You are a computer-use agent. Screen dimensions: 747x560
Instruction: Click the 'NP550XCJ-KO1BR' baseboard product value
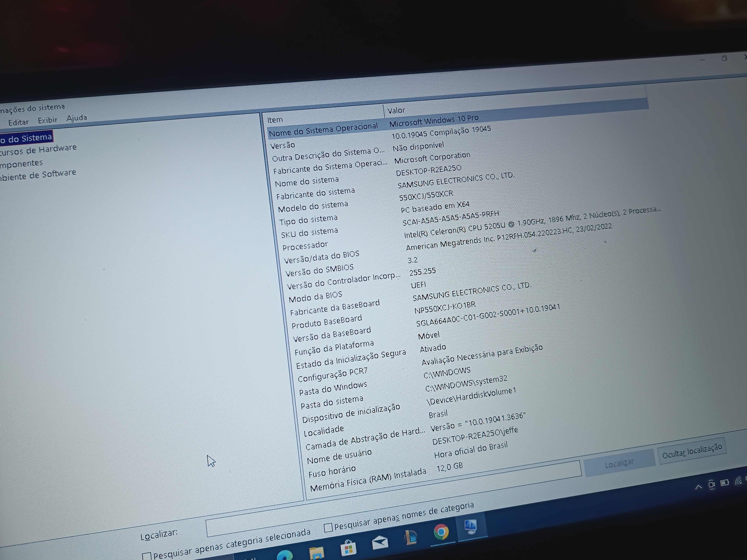[x=445, y=307]
